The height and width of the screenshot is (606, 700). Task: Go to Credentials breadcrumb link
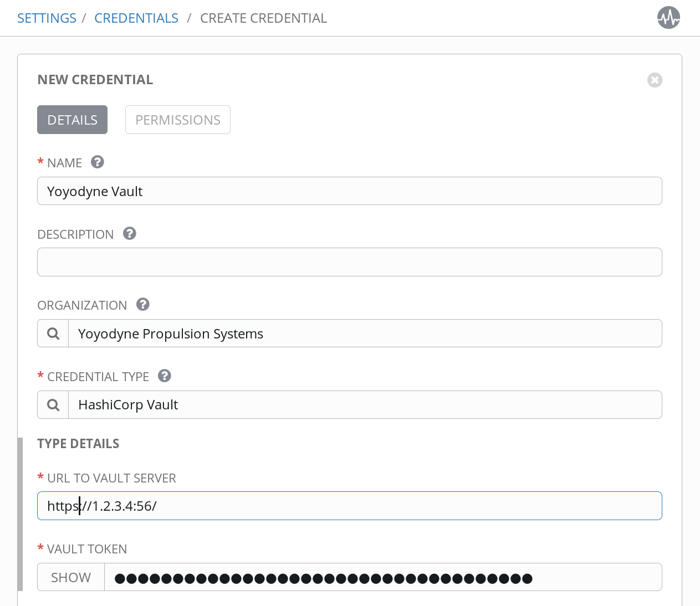pyautogui.click(x=136, y=18)
